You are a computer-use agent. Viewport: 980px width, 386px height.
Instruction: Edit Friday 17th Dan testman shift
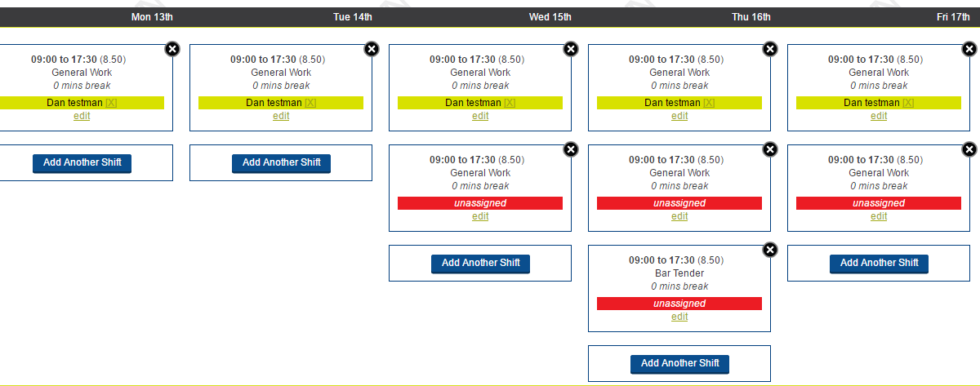879,116
